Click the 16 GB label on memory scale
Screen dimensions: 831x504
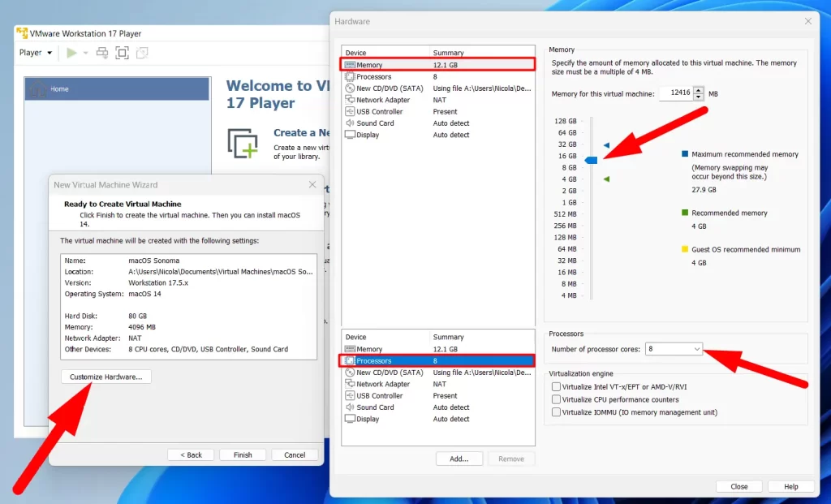pyautogui.click(x=567, y=156)
